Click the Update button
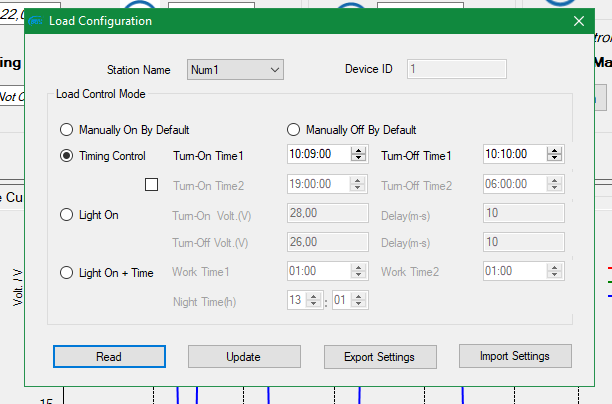The image size is (612, 404). [244, 357]
